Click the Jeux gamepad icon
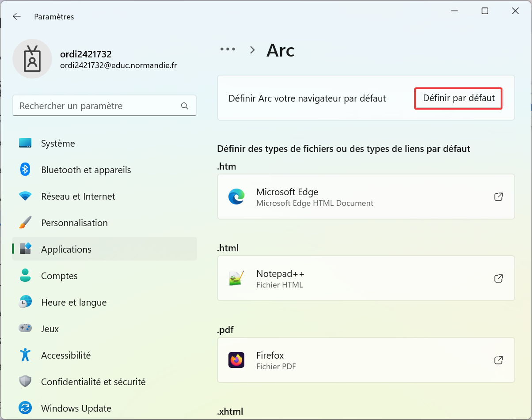The width and height of the screenshot is (532, 420). click(25, 329)
